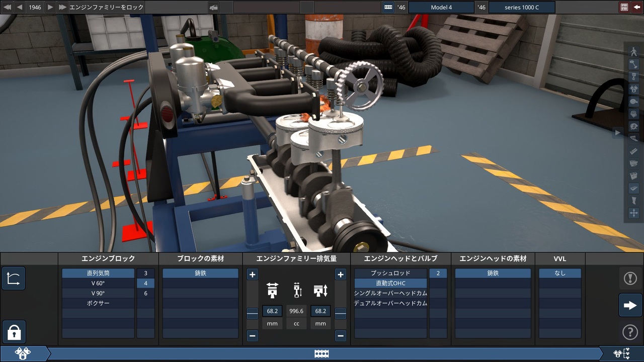Select 6 cylinders option
The height and width of the screenshot is (362, 644).
[146, 293]
